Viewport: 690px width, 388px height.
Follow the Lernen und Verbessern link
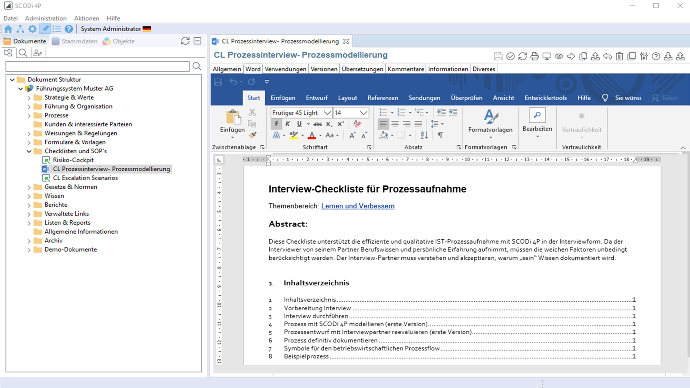pyautogui.click(x=358, y=206)
